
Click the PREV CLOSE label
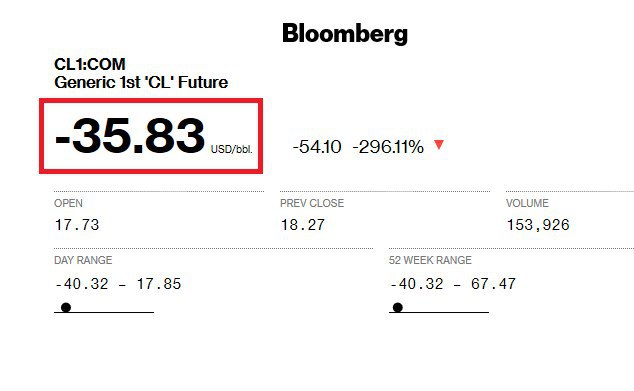coord(312,203)
